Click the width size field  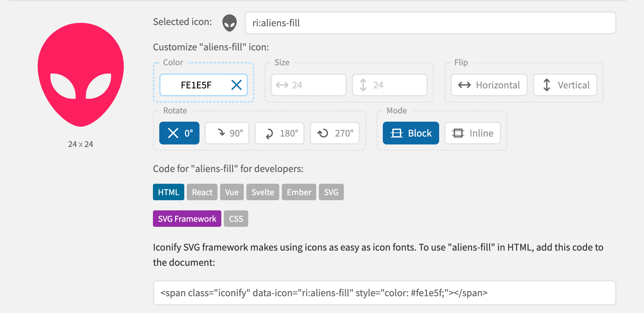tap(309, 85)
